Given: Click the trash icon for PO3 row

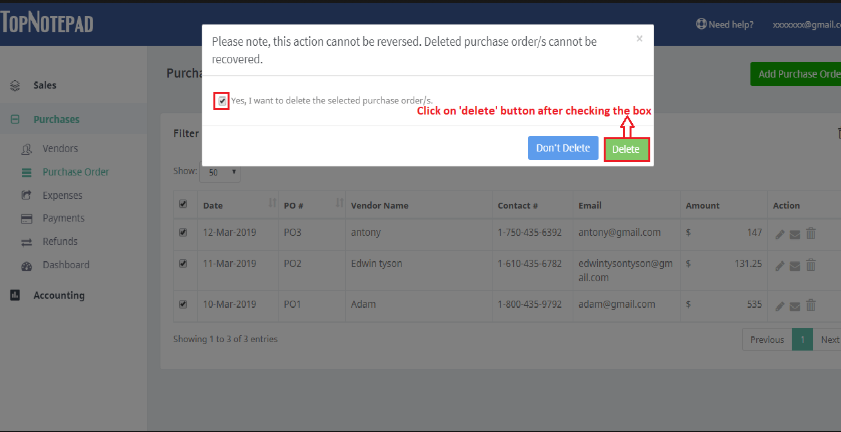Looking at the screenshot, I should (811, 233).
